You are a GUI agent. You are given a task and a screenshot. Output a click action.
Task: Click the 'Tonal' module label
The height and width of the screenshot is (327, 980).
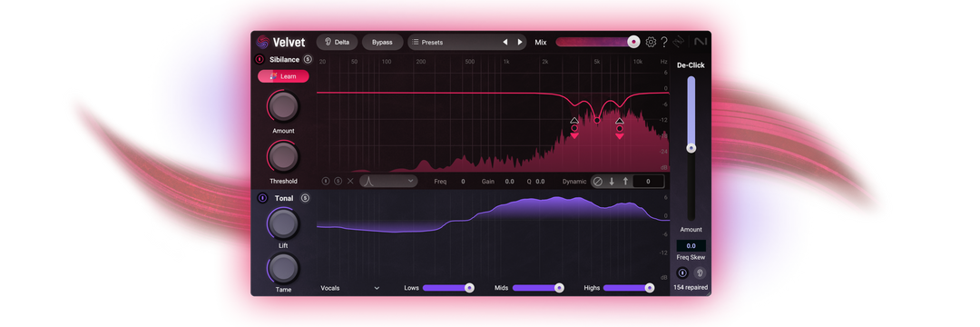point(284,198)
